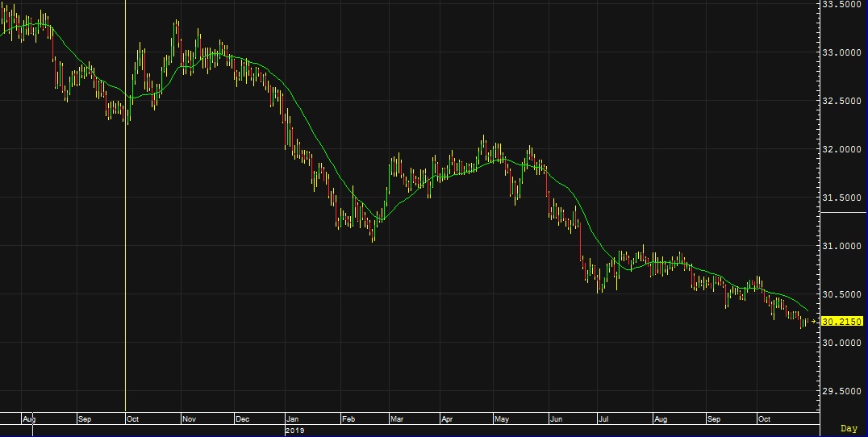
Task: Click the 30.0000 price axis label
Action: pyautogui.click(x=842, y=343)
